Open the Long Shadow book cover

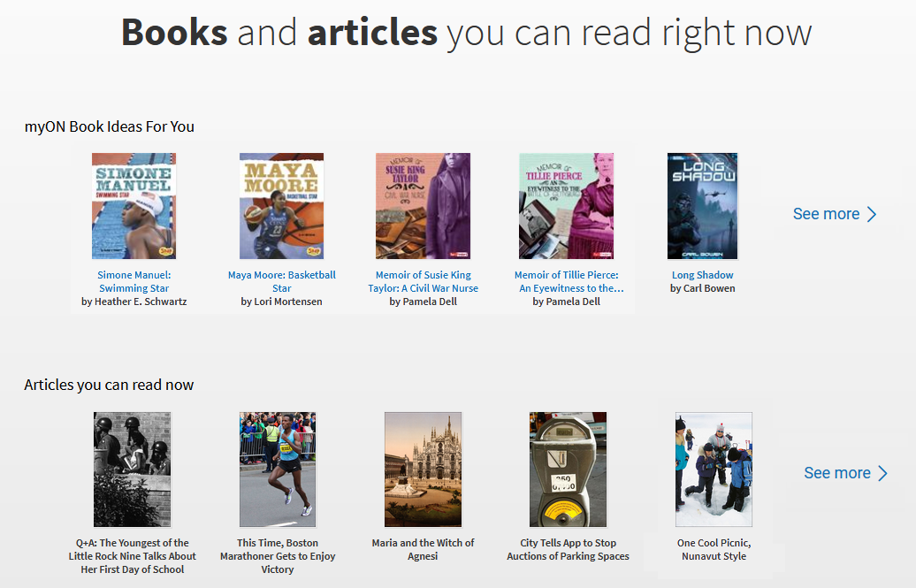(702, 206)
